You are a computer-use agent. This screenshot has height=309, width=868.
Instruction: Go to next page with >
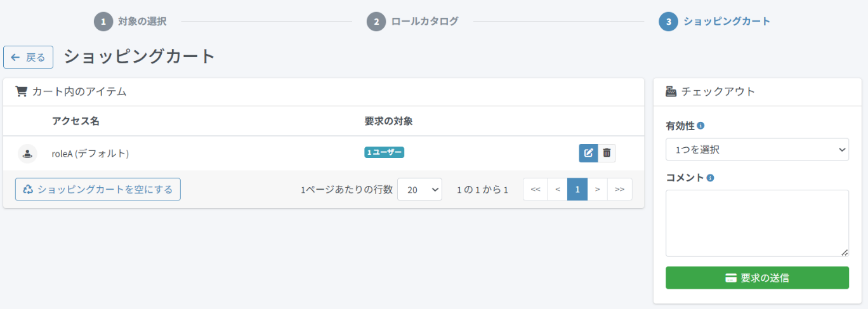click(597, 189)
